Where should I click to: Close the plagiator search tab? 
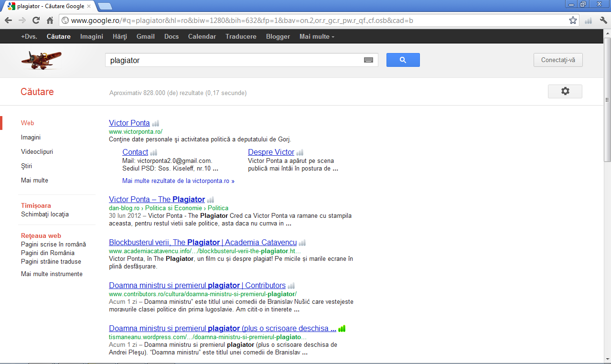tap(89, 6)
